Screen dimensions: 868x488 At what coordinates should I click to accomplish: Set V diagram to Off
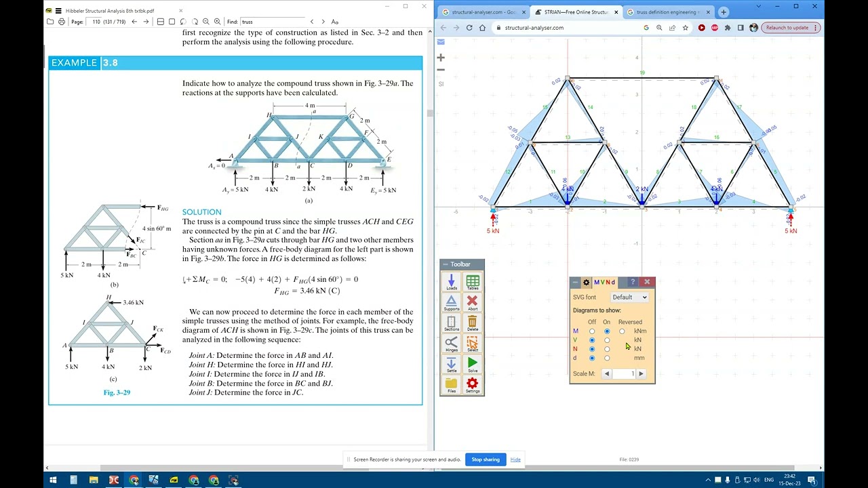pyautogui.click(x=592, y=340)
